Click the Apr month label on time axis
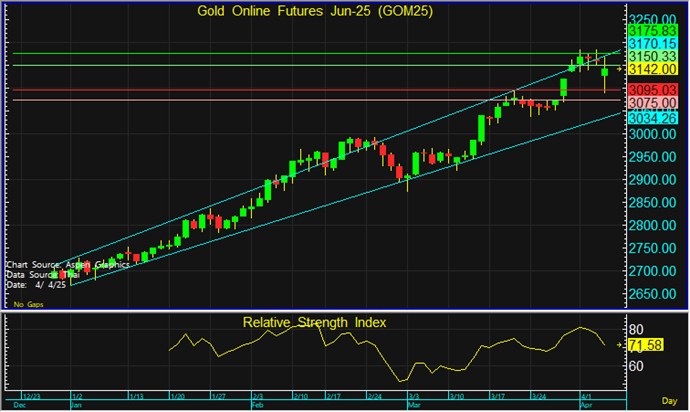 (x=587, y=405)
